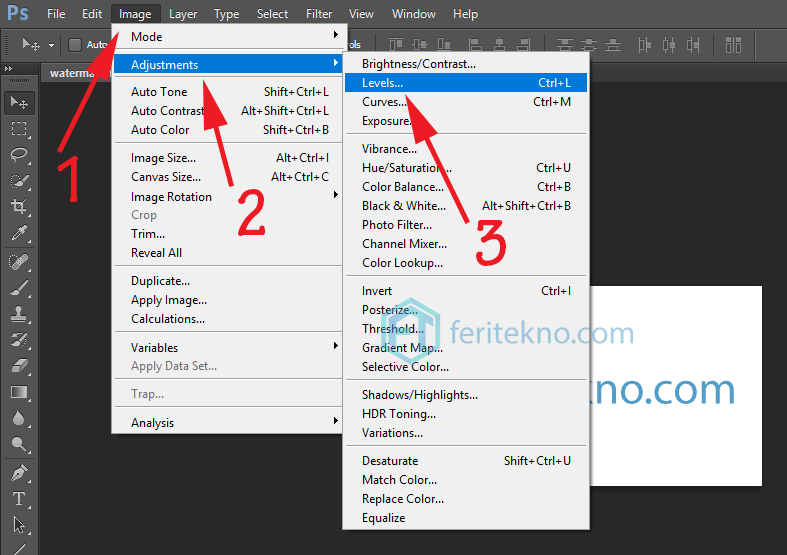This screenshot has width=787, height=555.
Task: Choose Auto Tone command
Action: tap(228, 92)
